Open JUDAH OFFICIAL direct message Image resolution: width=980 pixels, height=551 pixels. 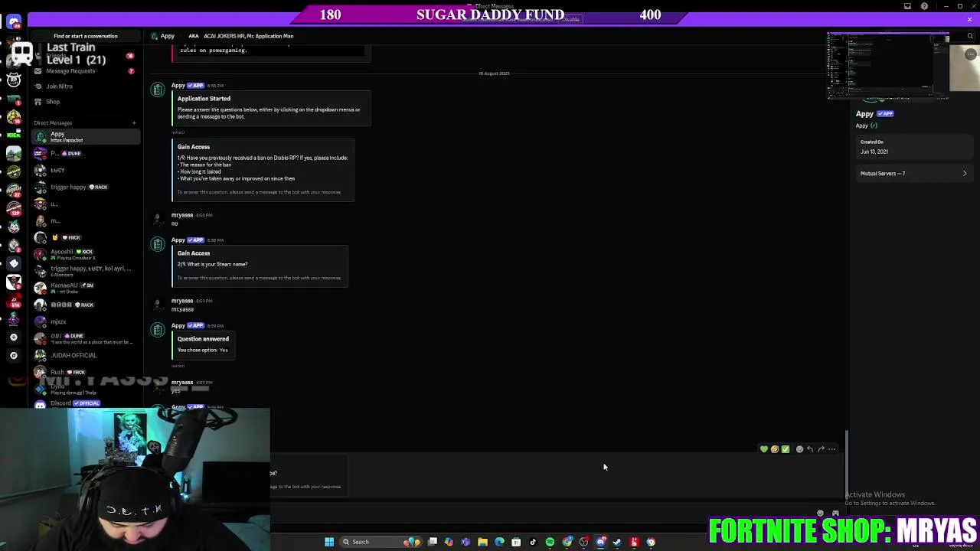pyautogui.click(x=86, y=355)
